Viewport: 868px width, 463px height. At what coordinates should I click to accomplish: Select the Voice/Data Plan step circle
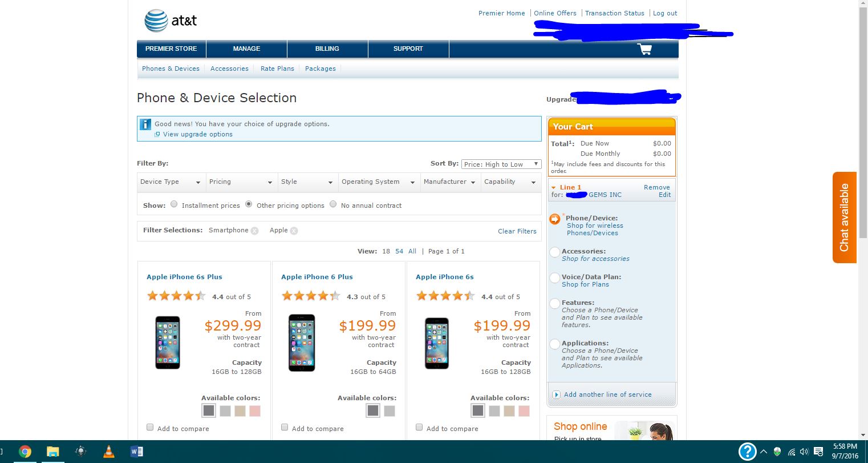554,278
